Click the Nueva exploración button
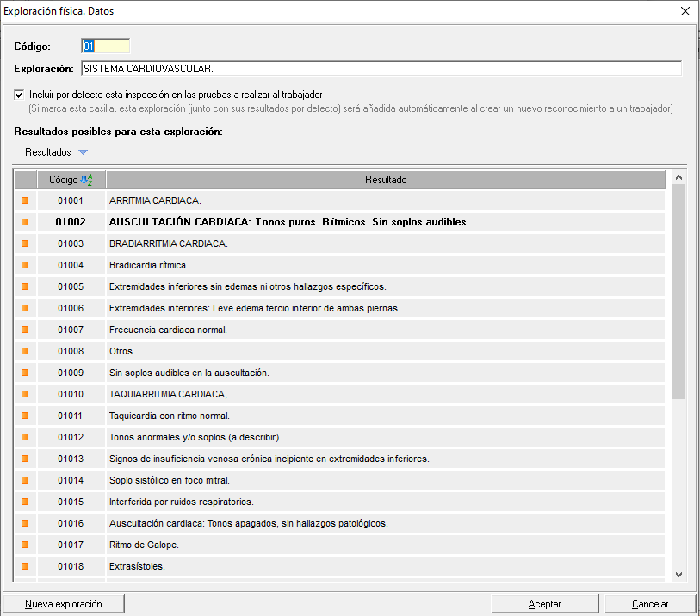This screenshot has height=616, width=700. click(64, 604)
